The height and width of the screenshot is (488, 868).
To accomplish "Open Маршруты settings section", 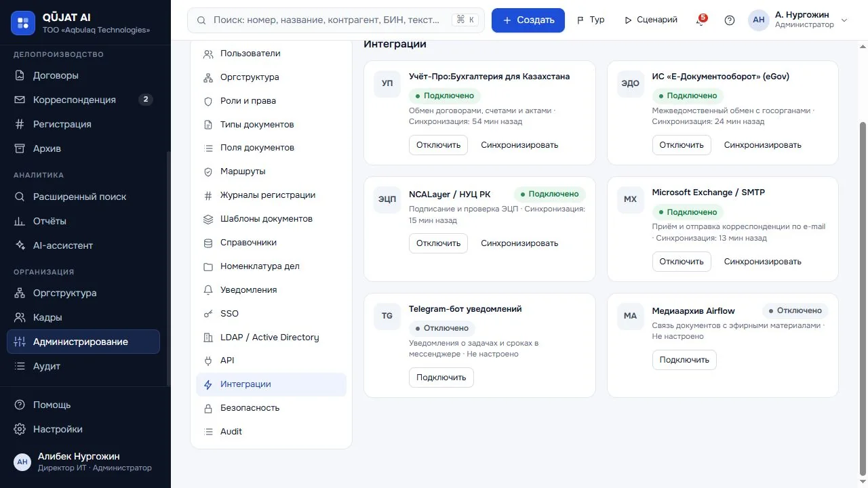I will 271,171.
